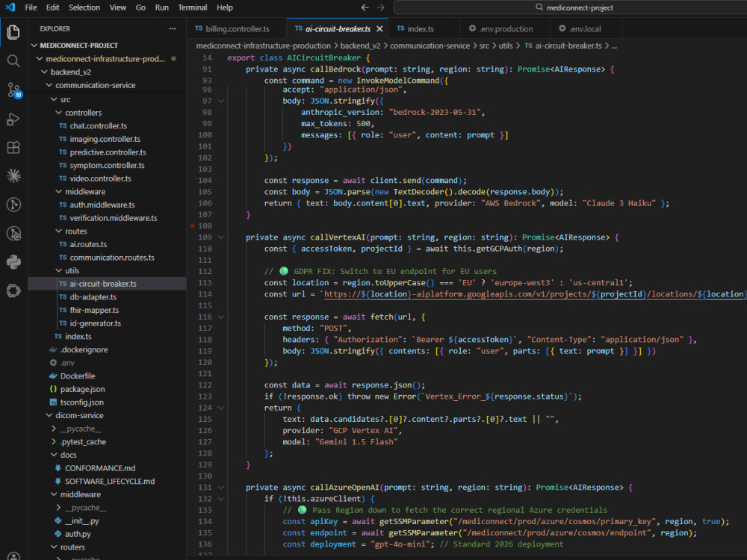The height and width of the screenshot is (560, 747).
Task: Click Dockerfile whale icon in explorer
Action: click(x=53, y=376)
